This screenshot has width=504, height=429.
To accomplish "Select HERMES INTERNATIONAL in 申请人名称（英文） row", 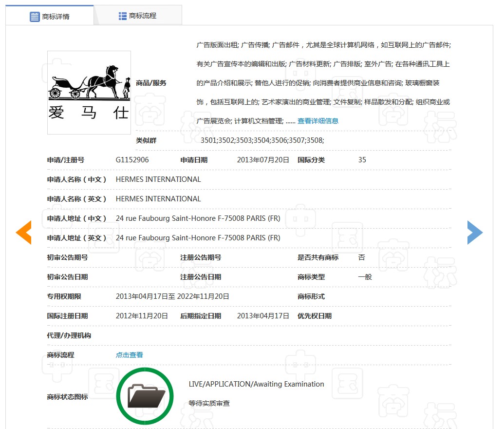I will pos(158,199).
